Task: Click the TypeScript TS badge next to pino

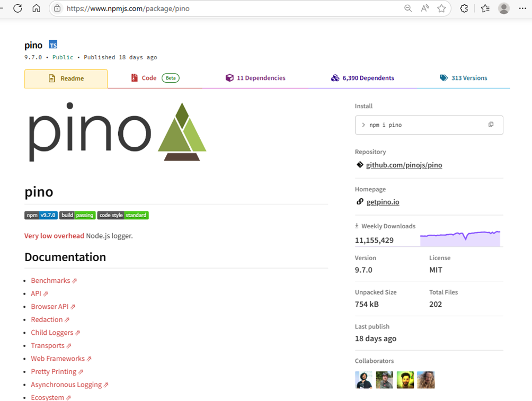Action: (53, 45)
